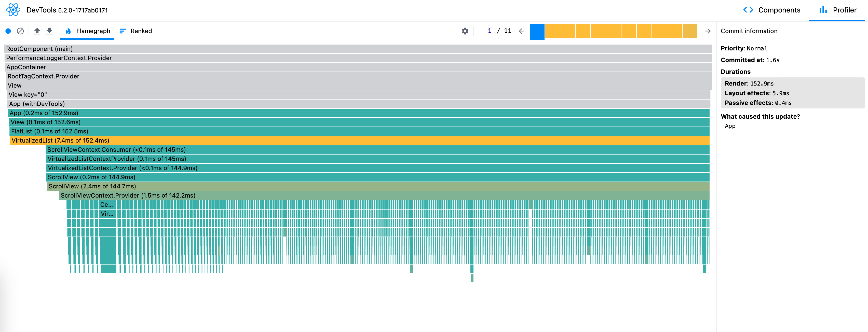Select the VirtualizedListContext.Provider row
The width and height of the screenshot is (868, 332).
[x=378, y=168]
